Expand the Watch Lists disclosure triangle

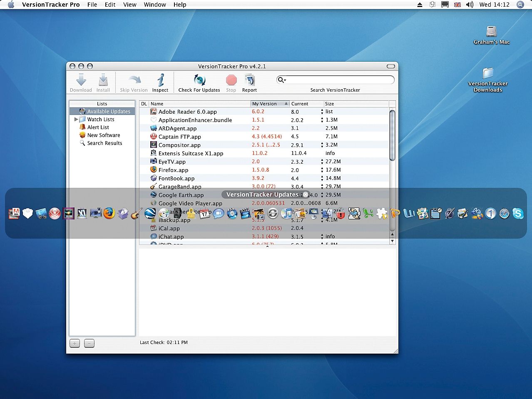(x=76, y=119)
